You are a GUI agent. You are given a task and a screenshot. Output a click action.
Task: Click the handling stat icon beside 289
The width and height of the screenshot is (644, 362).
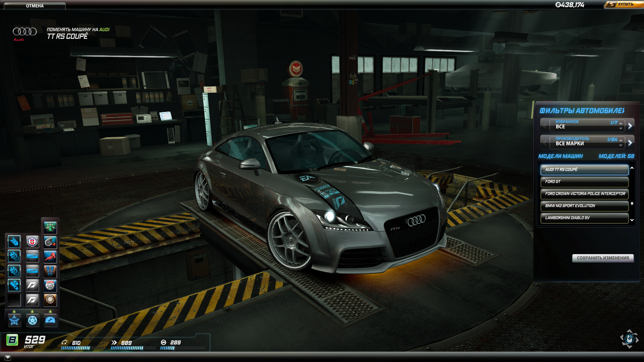click(x=164, y=342)
